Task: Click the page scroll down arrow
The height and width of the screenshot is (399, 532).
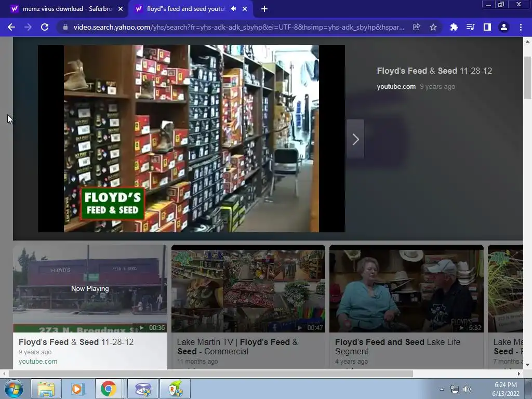Action: tap(527, 365)
